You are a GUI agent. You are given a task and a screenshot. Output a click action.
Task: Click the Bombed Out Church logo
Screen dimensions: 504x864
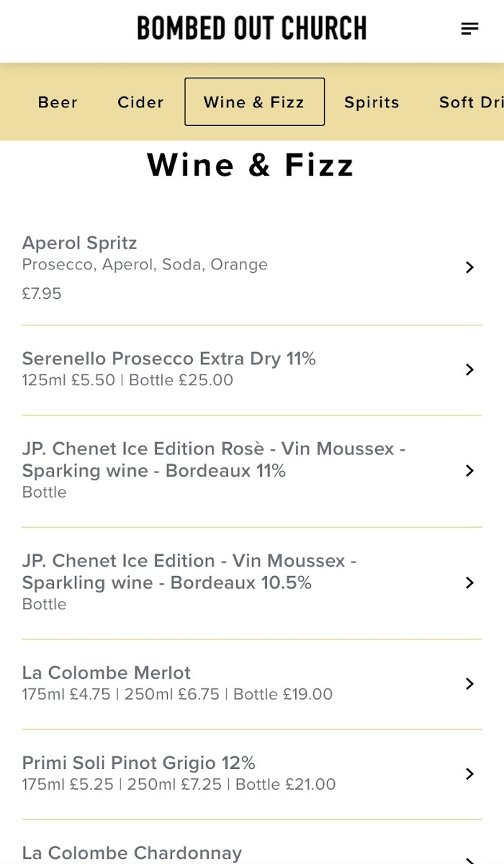tap(251, 29)
